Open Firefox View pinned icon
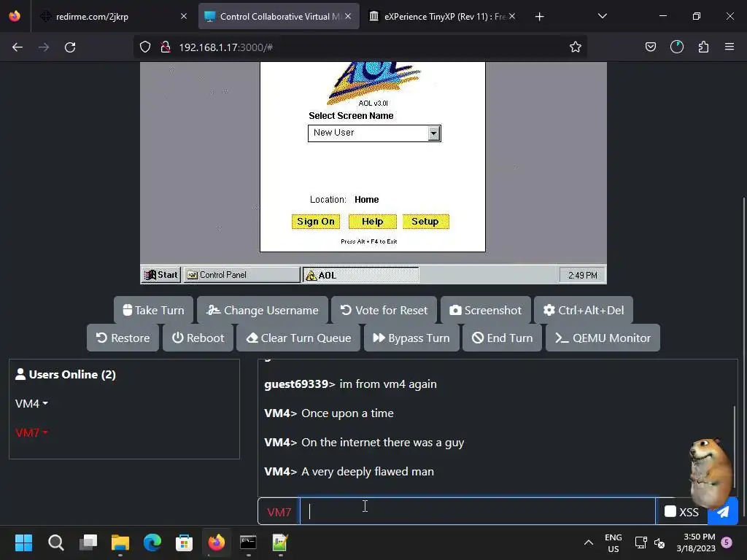The image size is (747, 560). [15, 16]
